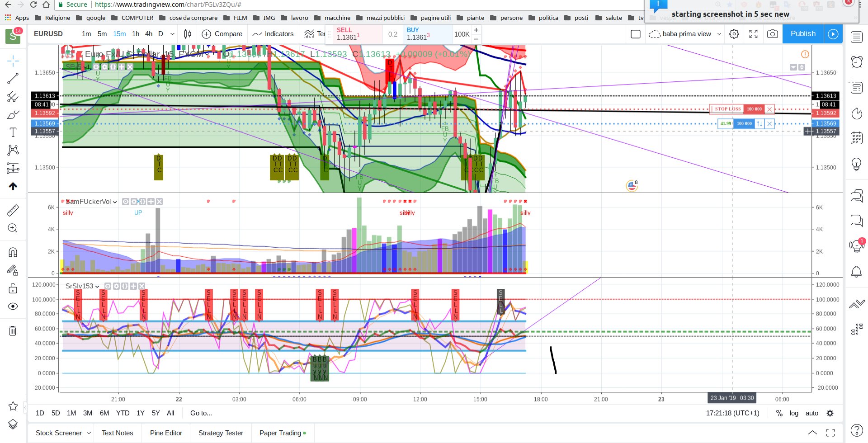The height and width of the screenshot is (443, 868).
Task: Click the Publish button
Action: tap(803, 34)
